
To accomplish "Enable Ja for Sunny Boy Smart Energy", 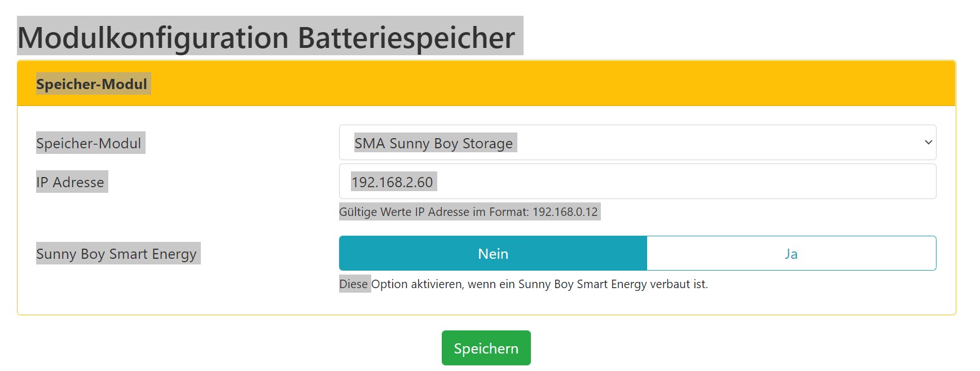I will [x=791, y=254].
